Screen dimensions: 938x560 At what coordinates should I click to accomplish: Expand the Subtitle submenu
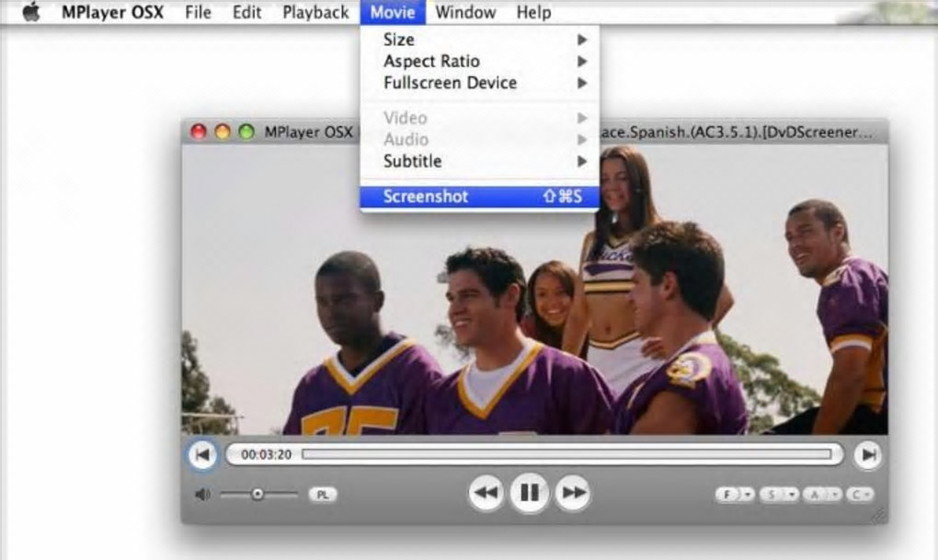pyautogui.click(x=479, y=161)
